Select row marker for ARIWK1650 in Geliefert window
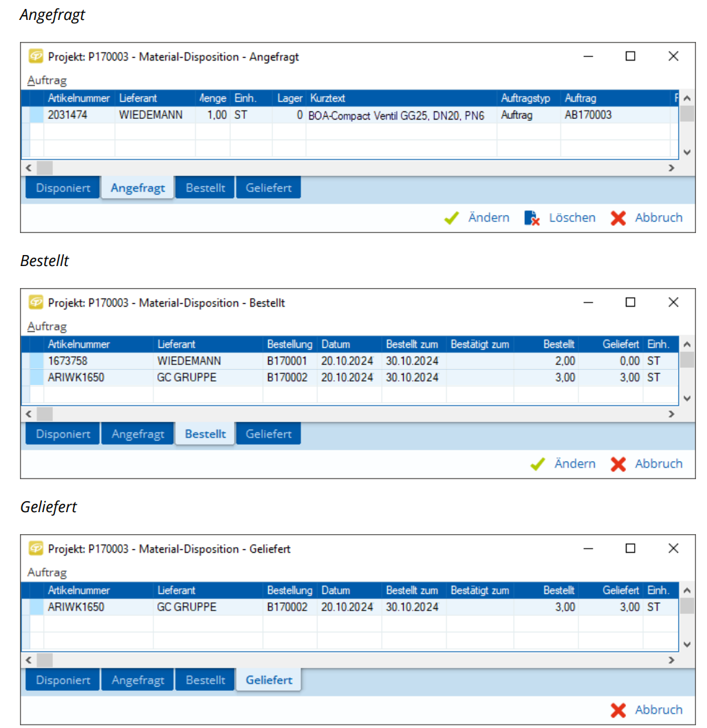The width and height of the screenshot is (707, 728). [x=36, y=607]
